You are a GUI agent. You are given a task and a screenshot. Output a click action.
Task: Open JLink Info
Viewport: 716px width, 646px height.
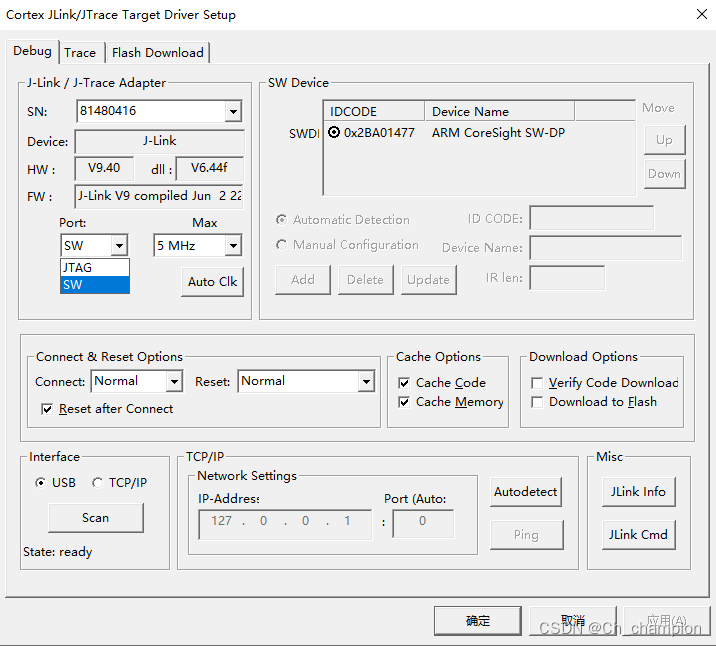tap(638, 492)
